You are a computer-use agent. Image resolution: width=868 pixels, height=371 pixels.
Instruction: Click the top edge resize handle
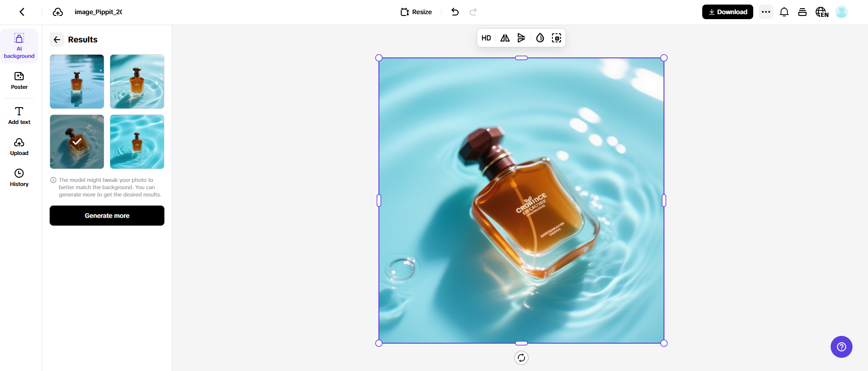point(521,58)
